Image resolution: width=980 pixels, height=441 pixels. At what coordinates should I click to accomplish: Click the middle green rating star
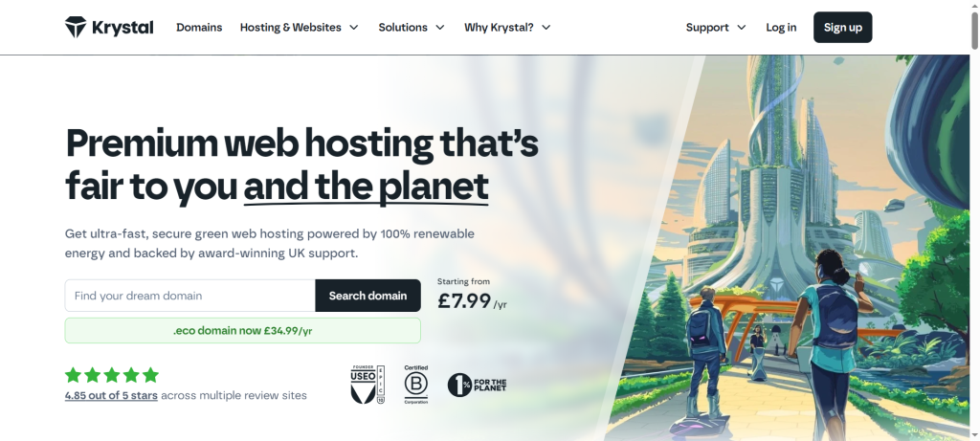click(x=112, y=375)
